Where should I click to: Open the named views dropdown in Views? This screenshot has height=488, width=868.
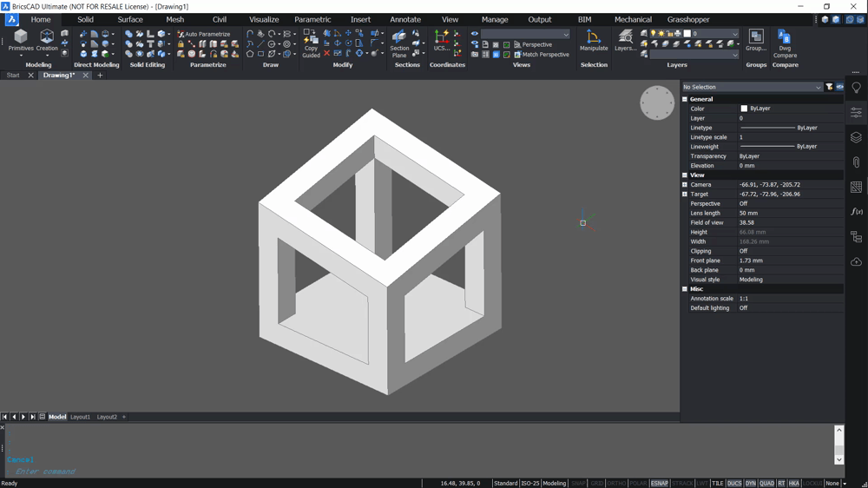pos(525,34)
